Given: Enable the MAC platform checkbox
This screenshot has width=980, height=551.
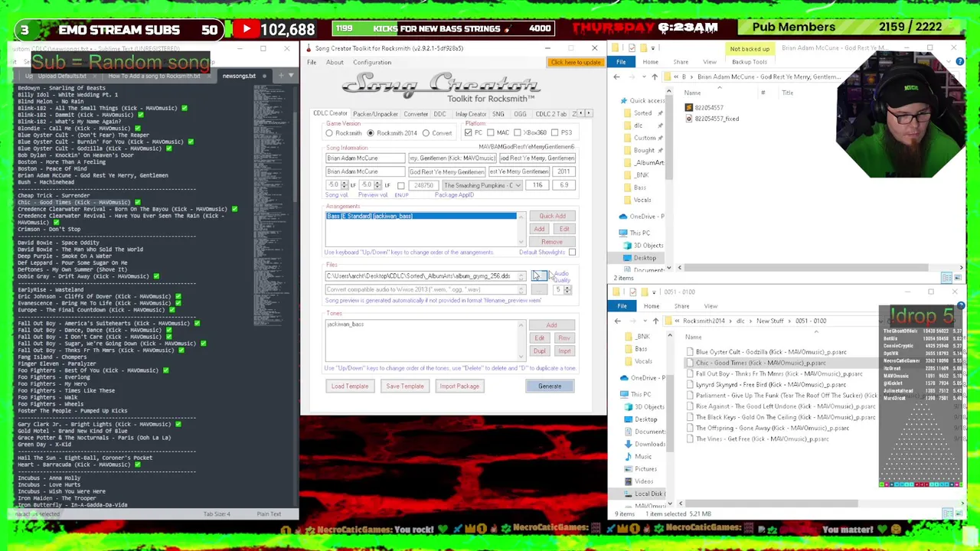Looking at the screenshot, I should [x=490, y=133].
